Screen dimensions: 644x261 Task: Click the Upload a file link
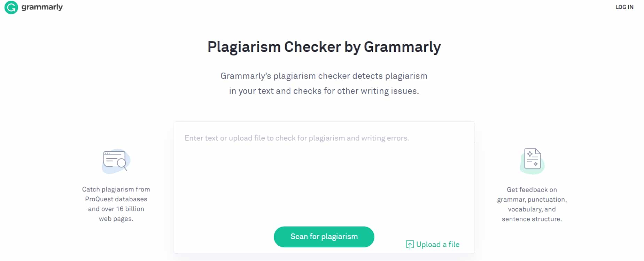[x=438, y=244]
